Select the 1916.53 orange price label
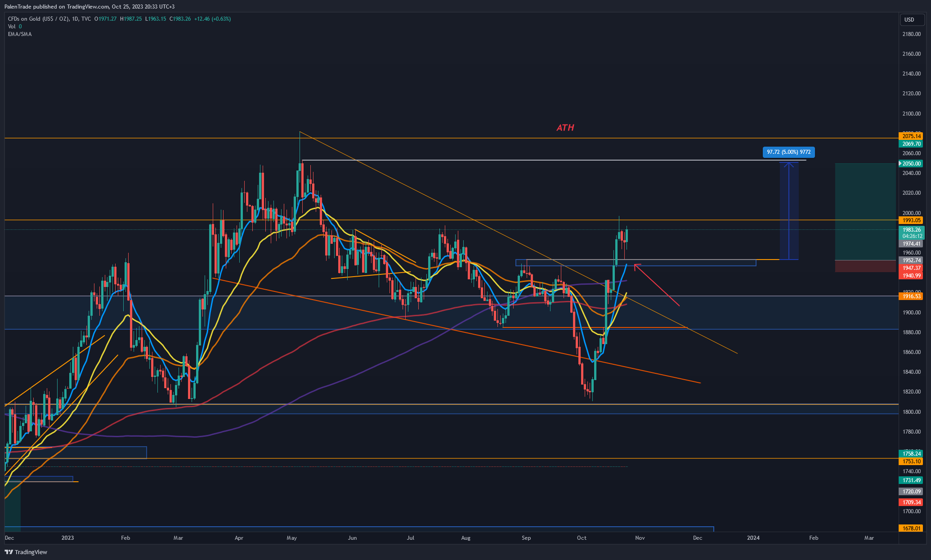The image size is (931, 560). click(911, 296)
